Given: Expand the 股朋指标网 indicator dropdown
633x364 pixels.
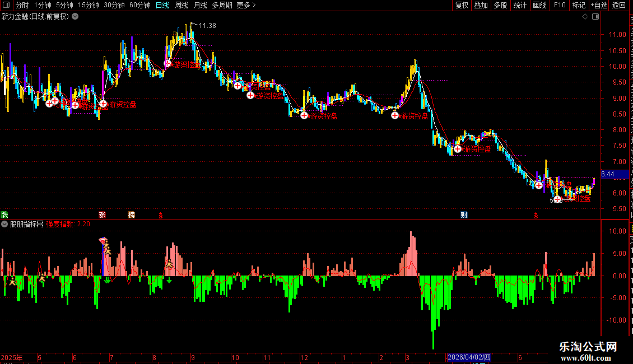Looking at the screenshot, I should click(x=4, y=224).
